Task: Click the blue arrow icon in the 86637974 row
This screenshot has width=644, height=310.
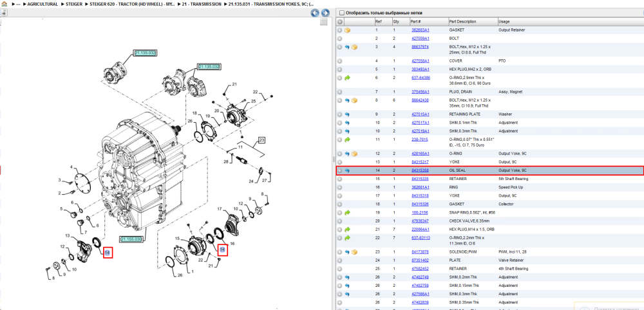Action: pyautogui.click(x=348, y=47)
